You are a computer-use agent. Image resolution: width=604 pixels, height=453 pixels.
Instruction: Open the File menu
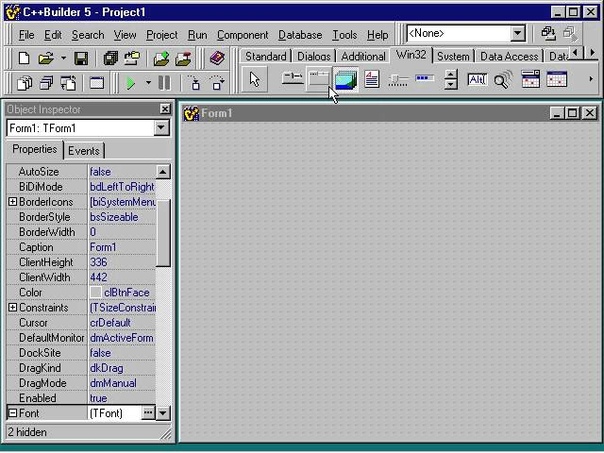pos(26,35)
